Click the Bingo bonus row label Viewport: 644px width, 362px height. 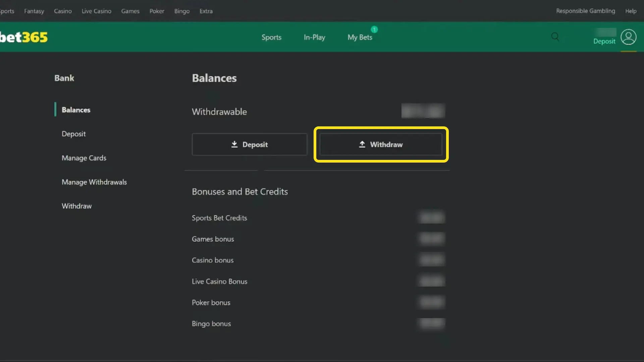211,324
